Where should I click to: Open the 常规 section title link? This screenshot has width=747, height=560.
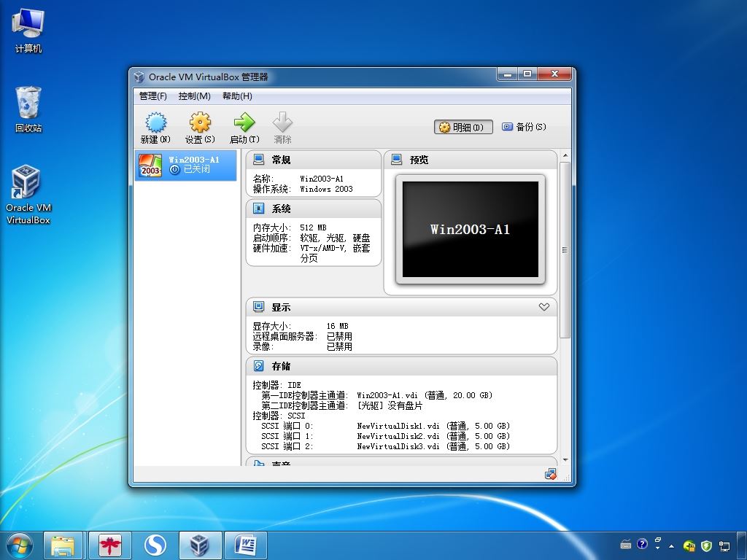click(281, 160)
